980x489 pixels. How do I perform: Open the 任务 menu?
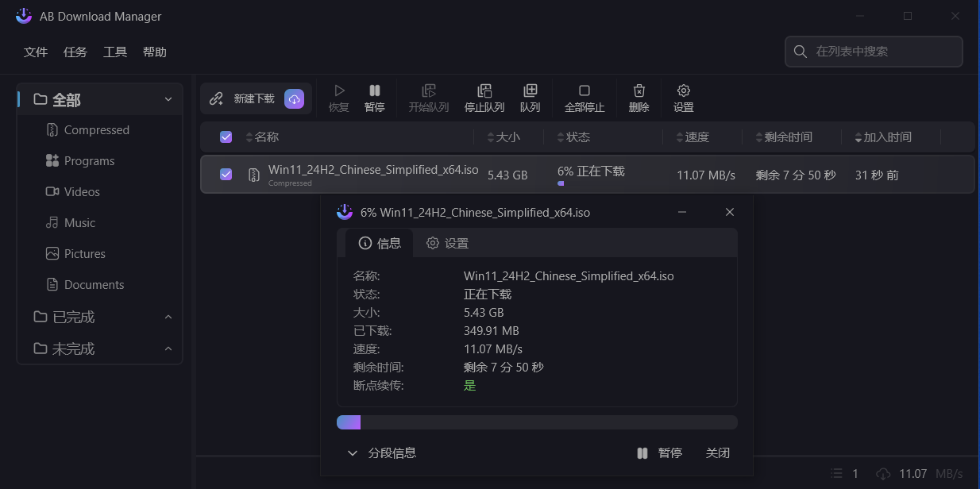tap(75, 52)
